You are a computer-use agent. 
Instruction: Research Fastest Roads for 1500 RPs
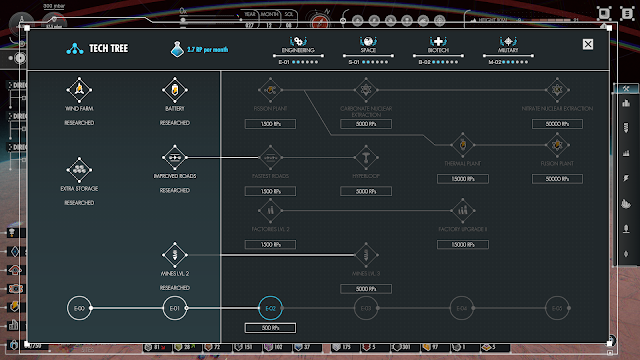pos(270,191)
